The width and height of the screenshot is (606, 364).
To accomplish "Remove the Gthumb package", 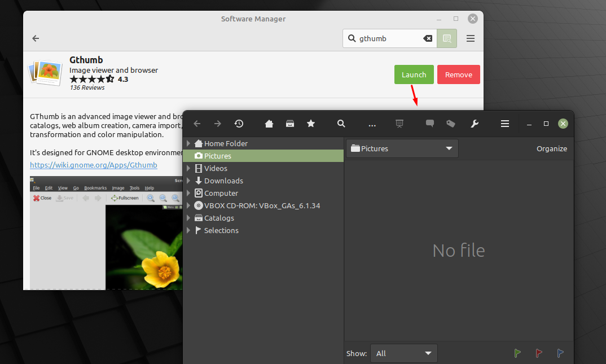I will coord(459,74).
